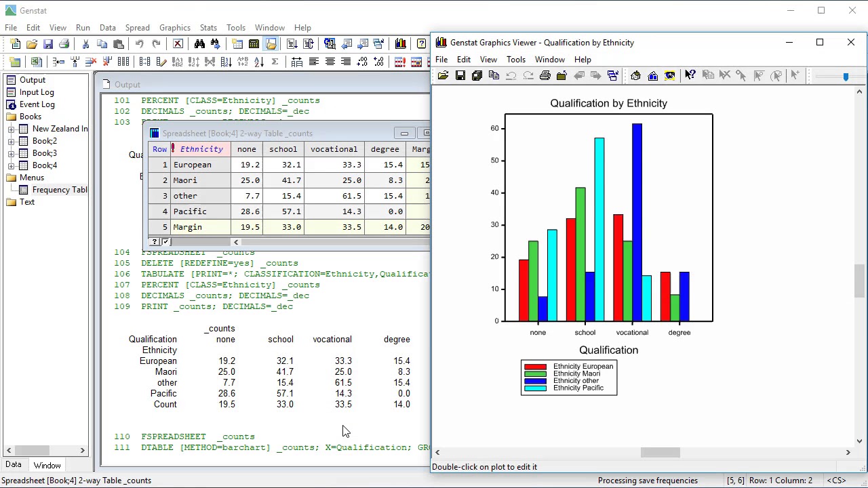Click Excel spreadsheet icon in second toolbar row
The width and height of the screenshot is (868, 488).
36,62
